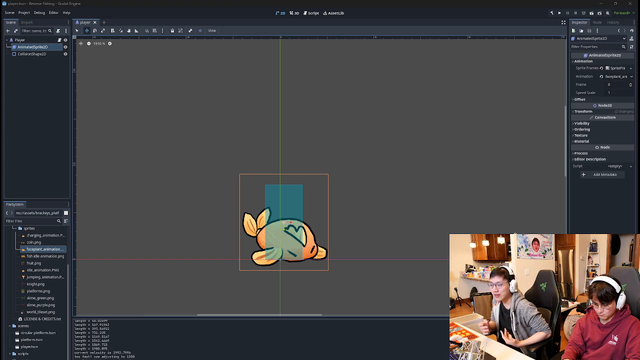Viewport: 640px width, 360px height.
Task: Expand the Offset section in Inspector
Action: [x=602, y=99]
